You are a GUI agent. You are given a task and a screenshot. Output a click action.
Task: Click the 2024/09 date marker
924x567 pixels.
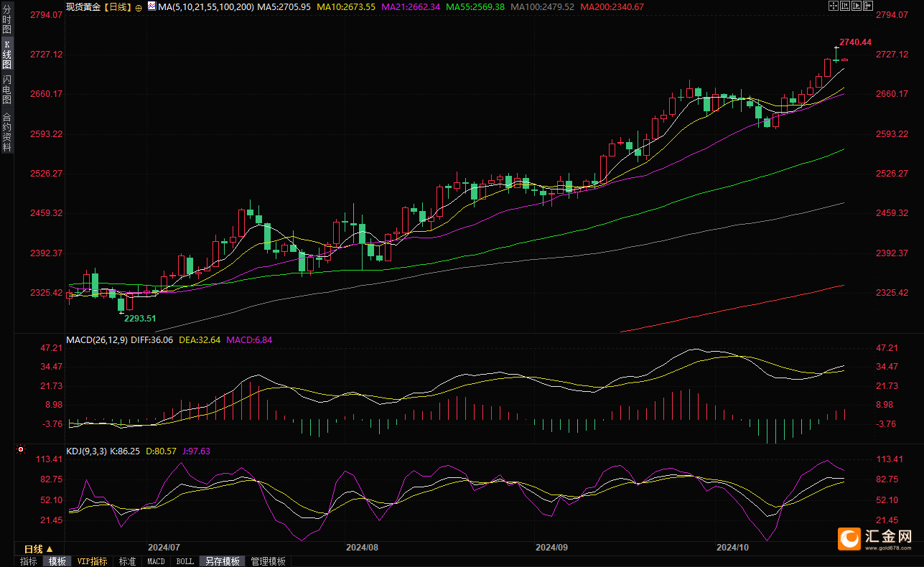click(x=552, y=547)
